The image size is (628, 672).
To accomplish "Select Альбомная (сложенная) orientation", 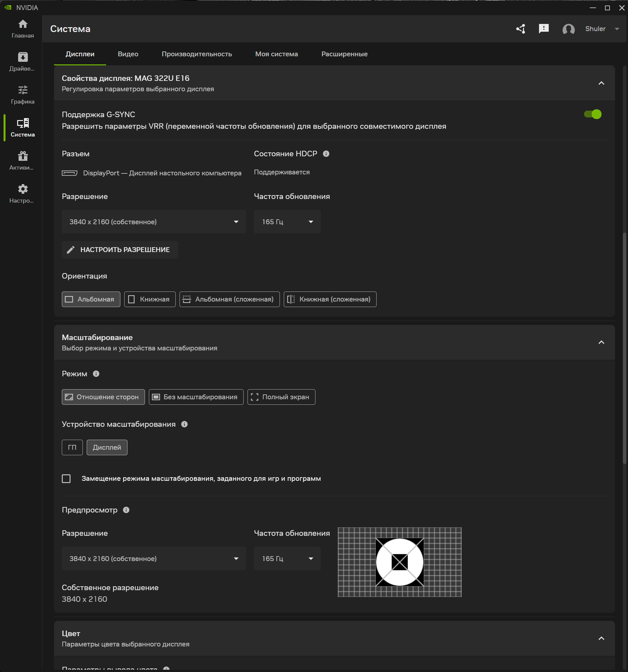I will pyautogui.click(x=229, y=299).
